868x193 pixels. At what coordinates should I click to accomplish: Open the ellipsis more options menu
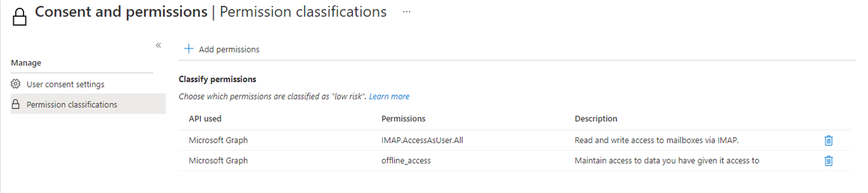pyautogui.click(x=407, y=12)
